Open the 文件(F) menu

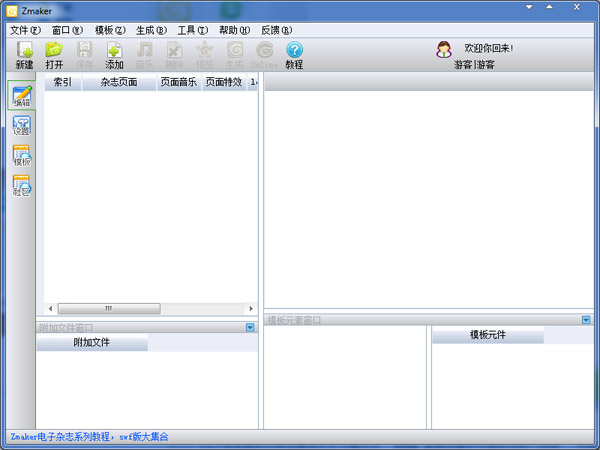[24, 30]
